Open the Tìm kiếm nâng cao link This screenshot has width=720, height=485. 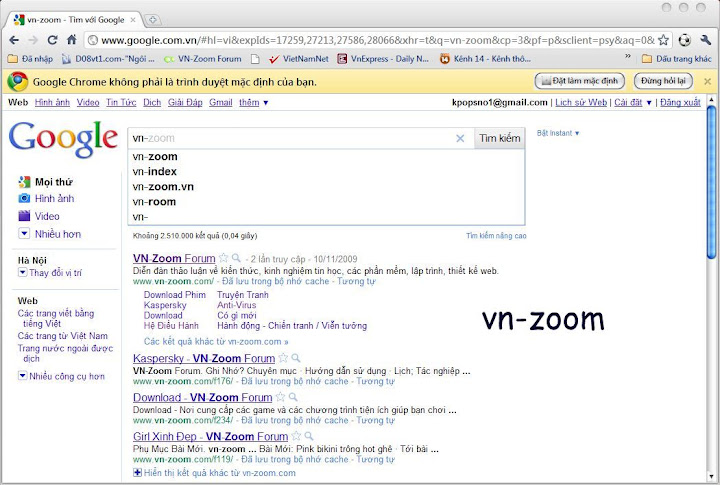coord(496,236)
